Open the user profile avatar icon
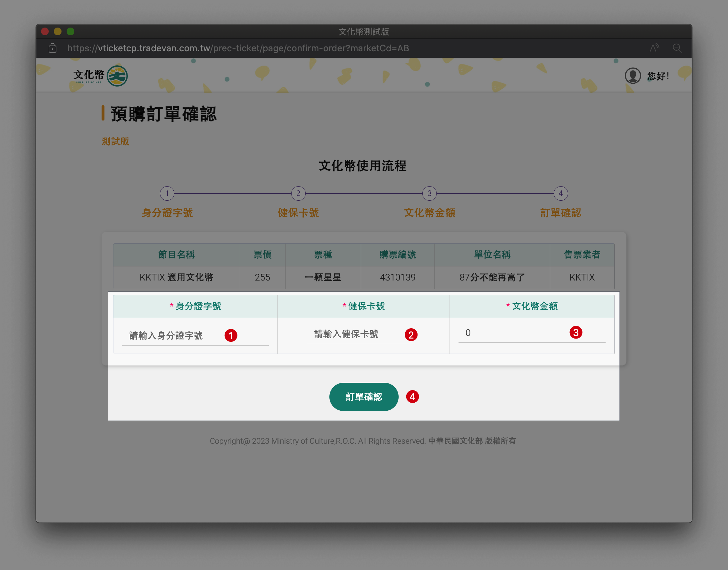 pyautogui.click(x=633, y=76)
